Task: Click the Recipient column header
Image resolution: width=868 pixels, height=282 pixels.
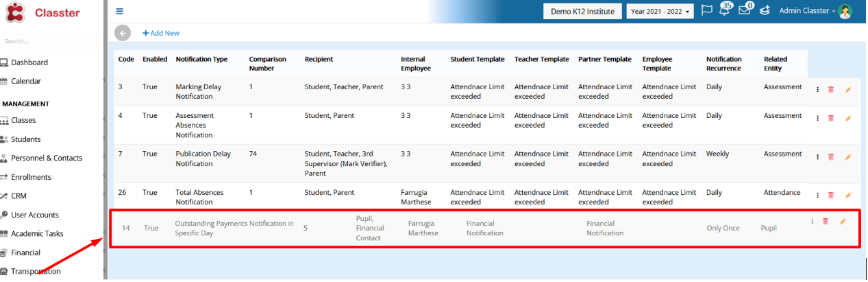Action: coord(319,60)
